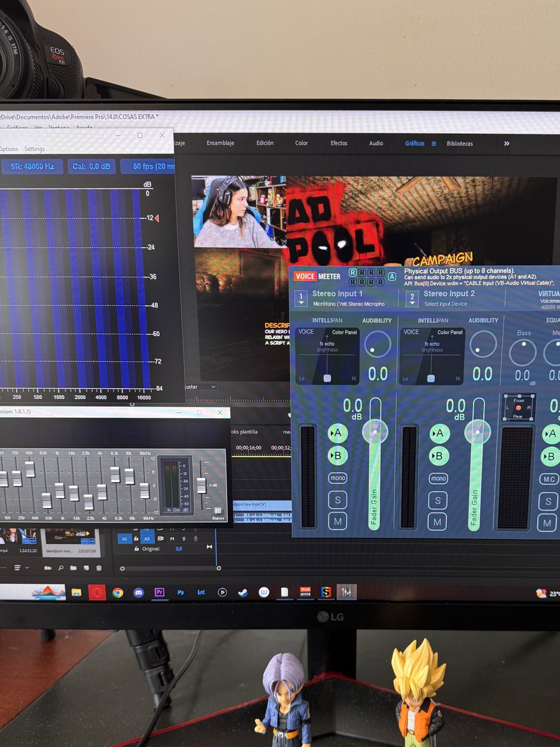This screenshot has width=560, height=747.
Task: Switch to the Color workspace tab
Action: [x=302, y=143]
